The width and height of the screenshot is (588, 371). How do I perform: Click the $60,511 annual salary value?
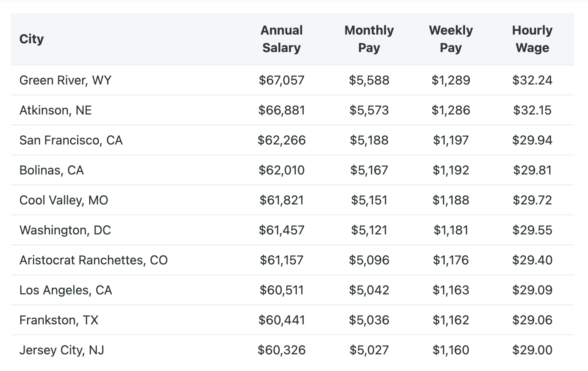coord(282,290)
